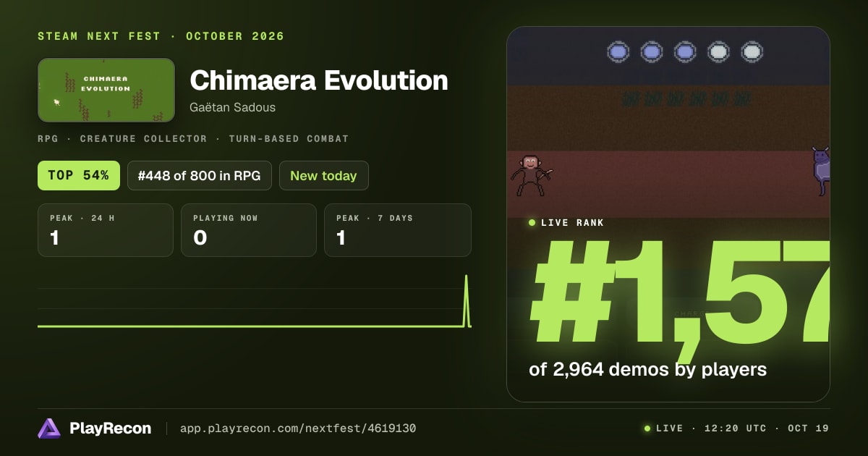Click the New today badge
868x456 pixels.
click(323, 175)
